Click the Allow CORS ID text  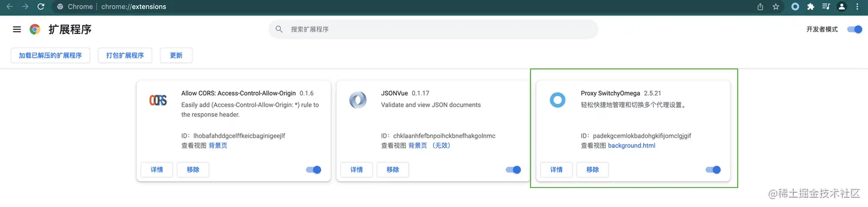(233, 136)
